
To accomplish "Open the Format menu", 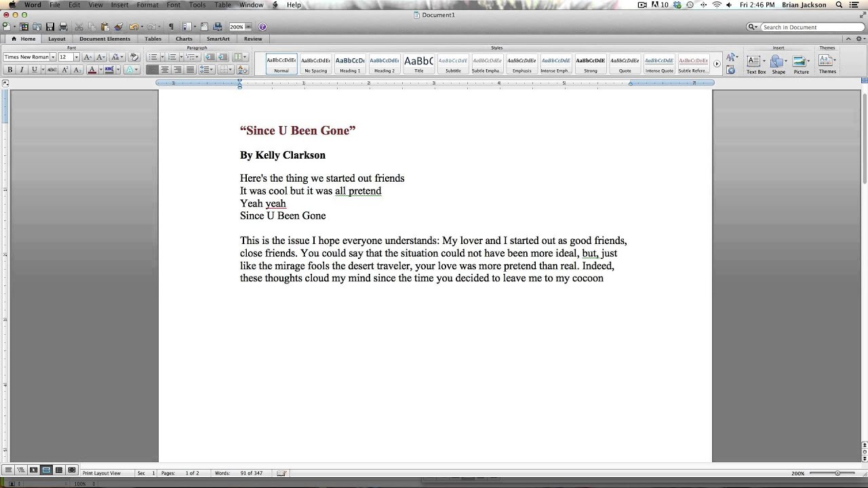I will pyautogui.click(x=148, y=5).
